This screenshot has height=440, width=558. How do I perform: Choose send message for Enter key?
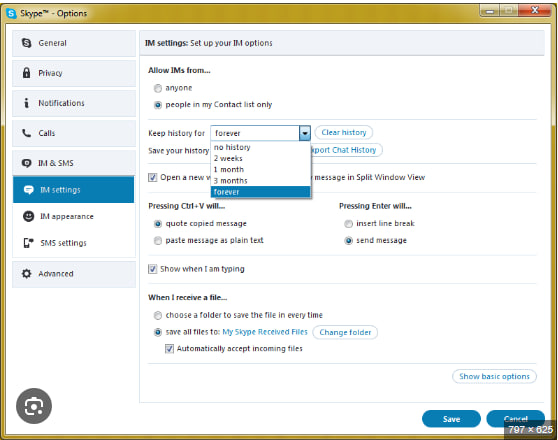click(348, 241)
